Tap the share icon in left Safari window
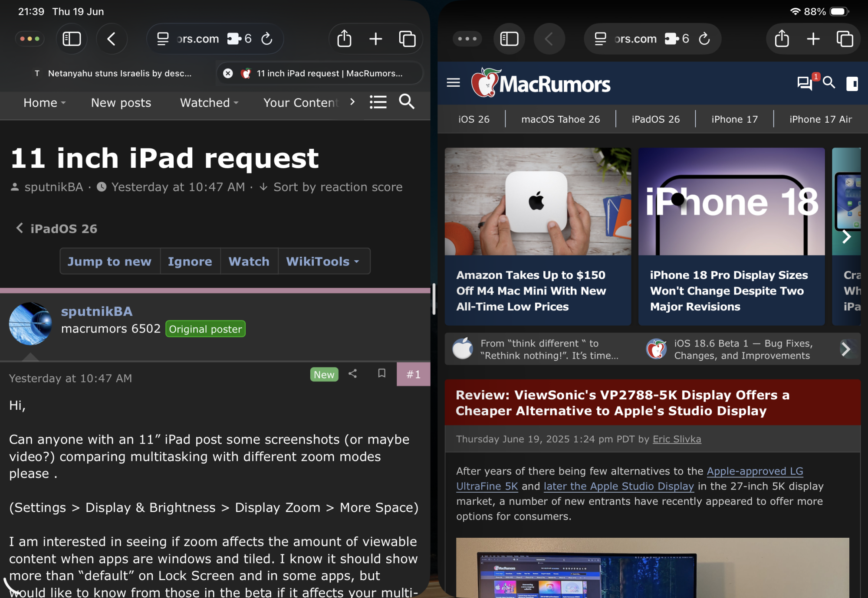The height and width of the screenshot is (598, 868). (x=344, y=39)
